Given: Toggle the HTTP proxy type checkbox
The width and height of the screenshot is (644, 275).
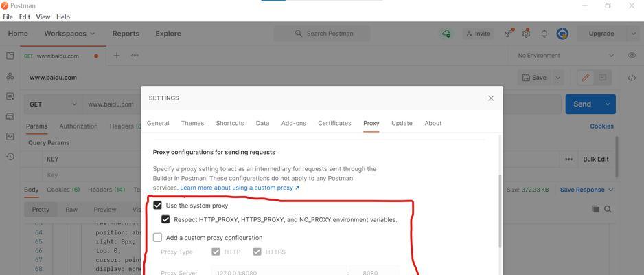Looking at the screenshot, I should tap(216, 252).
